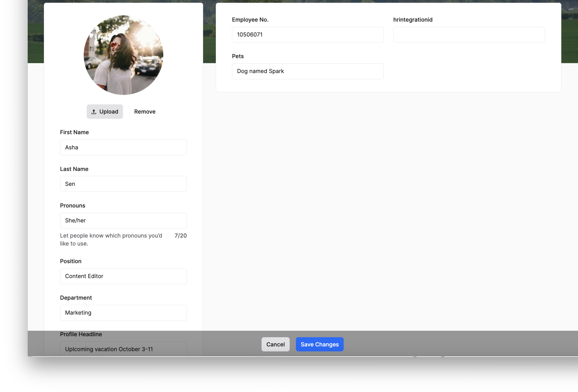Edit the First Name field
578x392 pixels.
tap(123, 147)
